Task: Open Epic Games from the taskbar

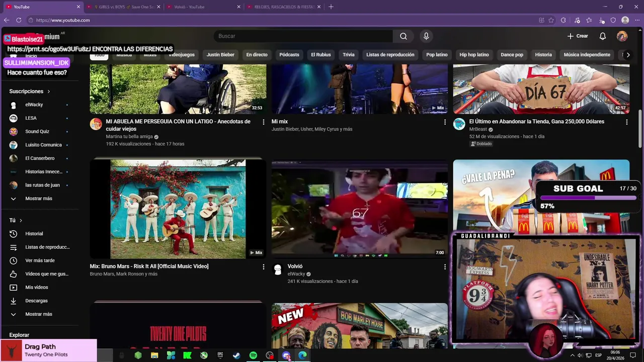Action: [x=220, y=355]
